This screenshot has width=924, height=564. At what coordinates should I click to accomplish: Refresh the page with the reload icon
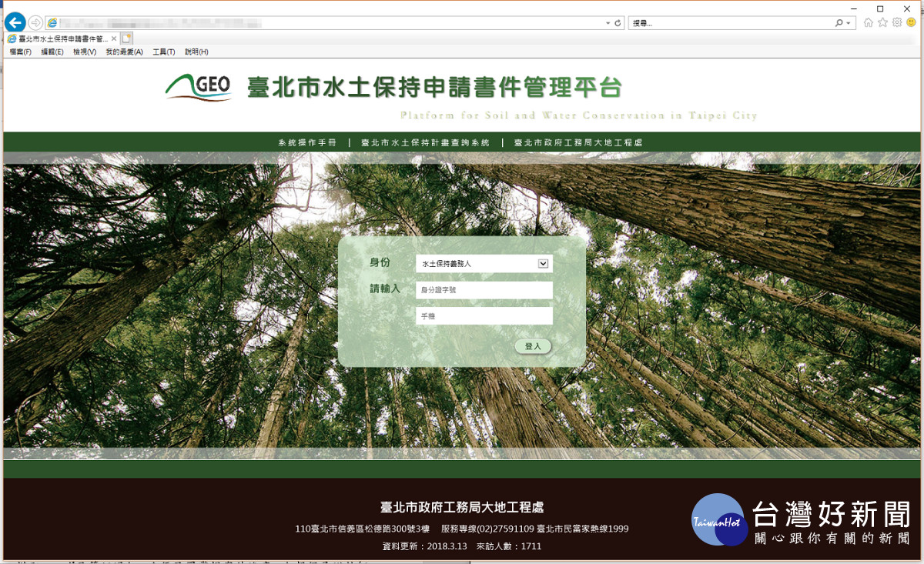pos(618,23)
